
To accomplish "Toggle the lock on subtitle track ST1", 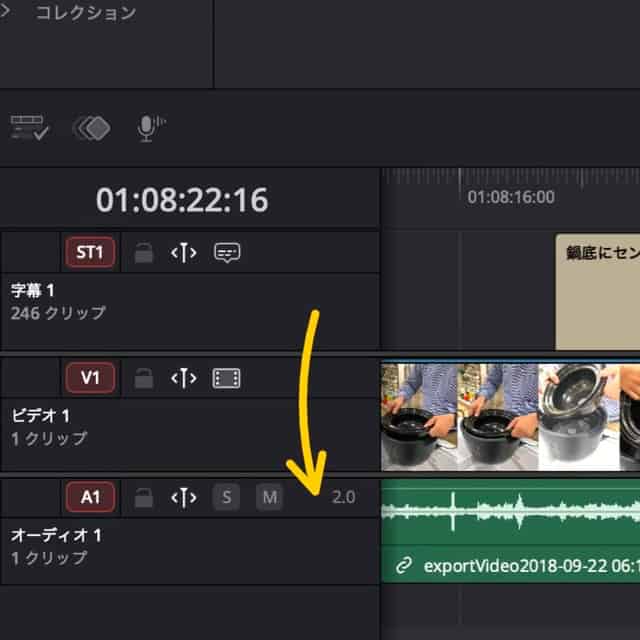I will (144, 253).
